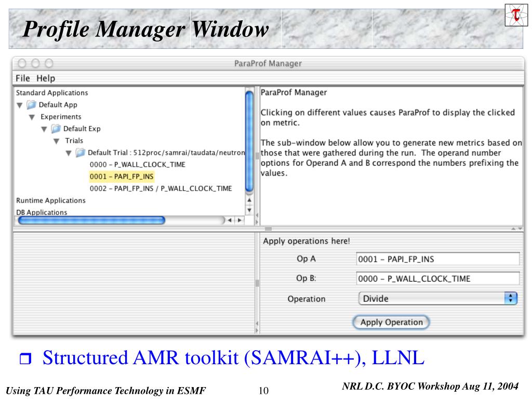Click the Experiments label in the tree
This screenshot has height=399, width=532.
(61, 117)
